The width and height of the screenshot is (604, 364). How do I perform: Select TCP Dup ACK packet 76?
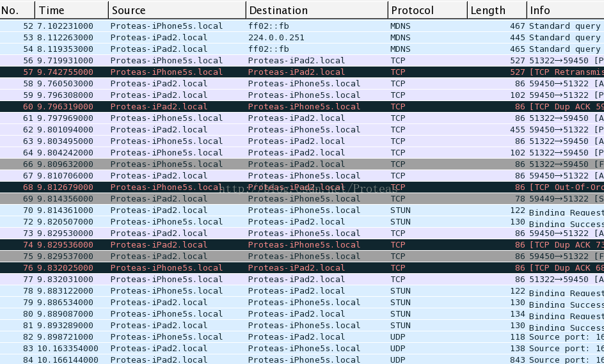point(302,268)
